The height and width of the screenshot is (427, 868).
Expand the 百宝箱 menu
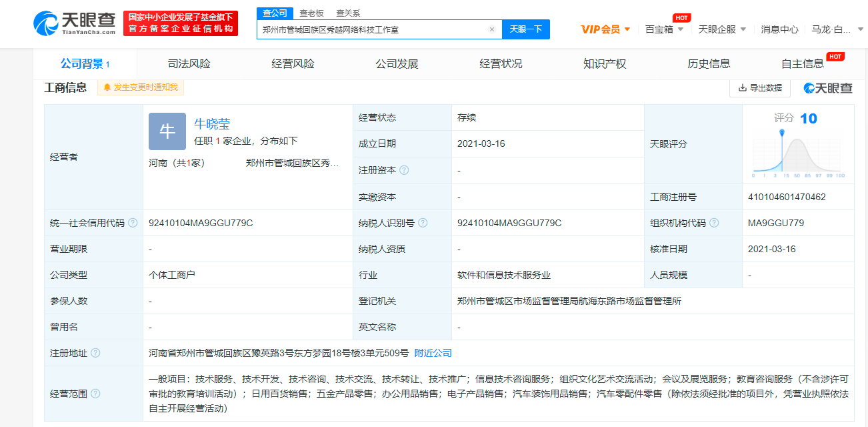tap(664, 29)
